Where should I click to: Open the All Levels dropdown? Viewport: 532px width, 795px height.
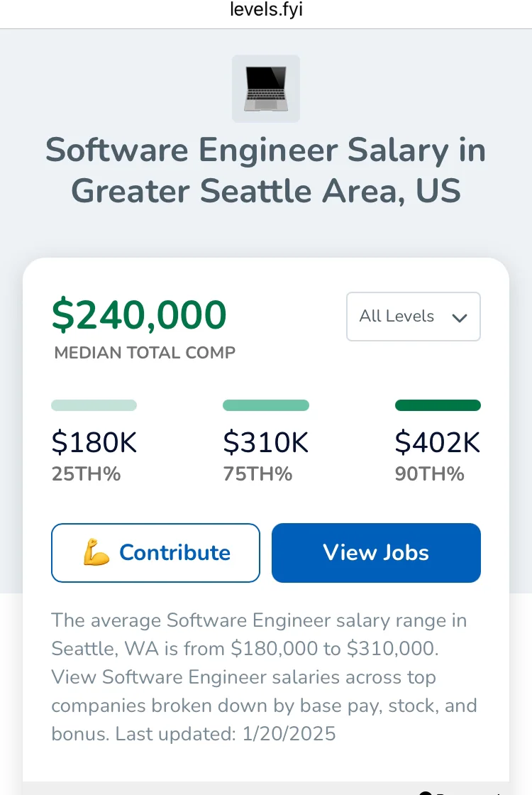click(x=413, y=317)
